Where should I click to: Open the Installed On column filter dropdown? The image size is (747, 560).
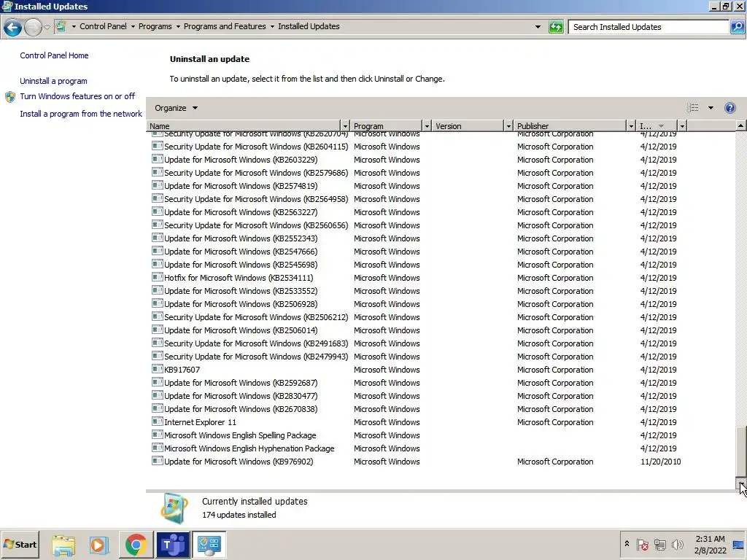point(682,125)
